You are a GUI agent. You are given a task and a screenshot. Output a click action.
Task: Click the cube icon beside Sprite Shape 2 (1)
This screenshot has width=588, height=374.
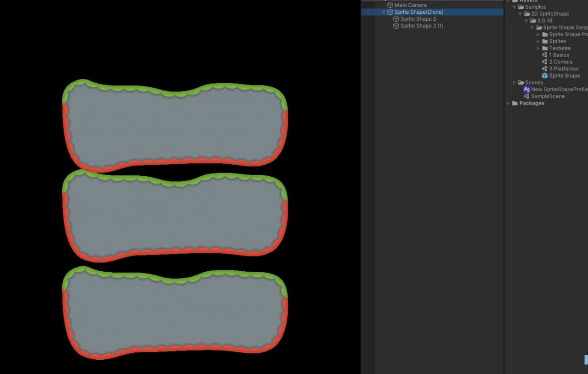pyautogui.click(x=396, y=26)
